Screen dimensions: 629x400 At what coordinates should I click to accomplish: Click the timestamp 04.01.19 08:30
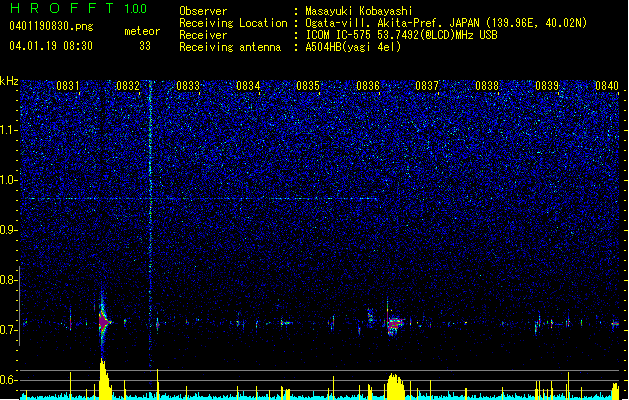click(51, 46)
